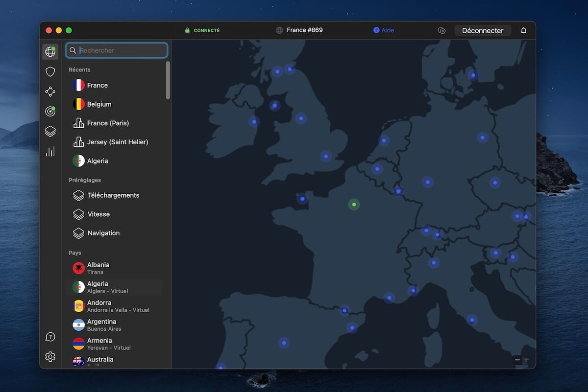Click the France flag in Récents

pos(78,85)
